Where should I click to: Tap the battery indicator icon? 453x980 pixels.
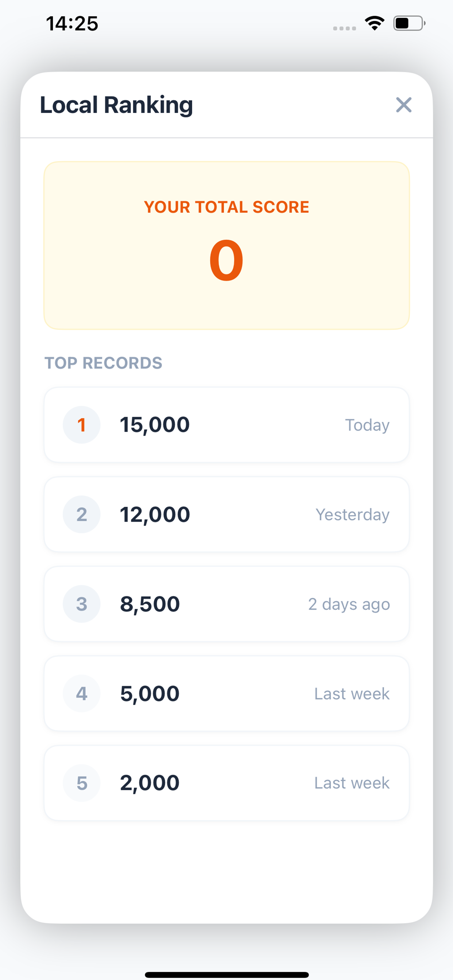409,24
